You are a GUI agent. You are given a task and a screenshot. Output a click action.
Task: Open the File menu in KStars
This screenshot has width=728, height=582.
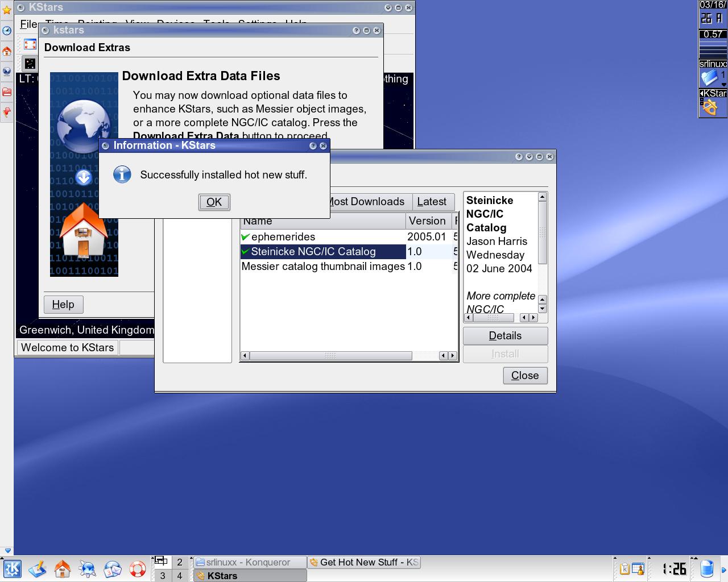tap(28, 24)
